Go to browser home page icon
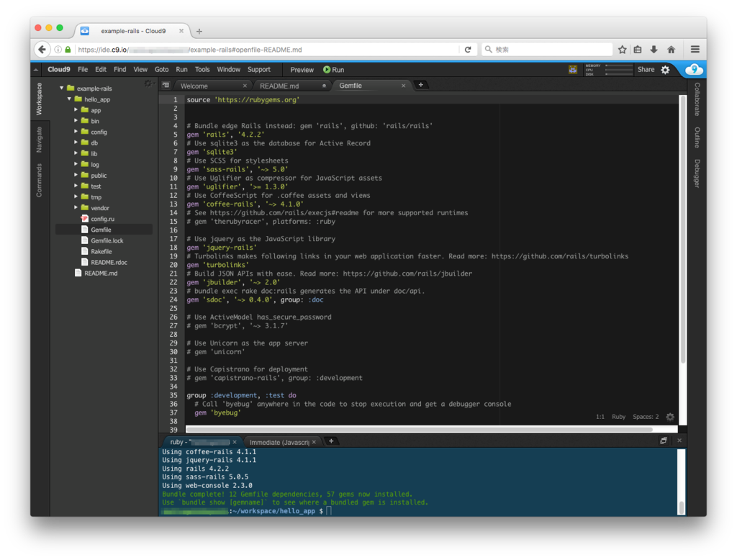 click(672, 50)
